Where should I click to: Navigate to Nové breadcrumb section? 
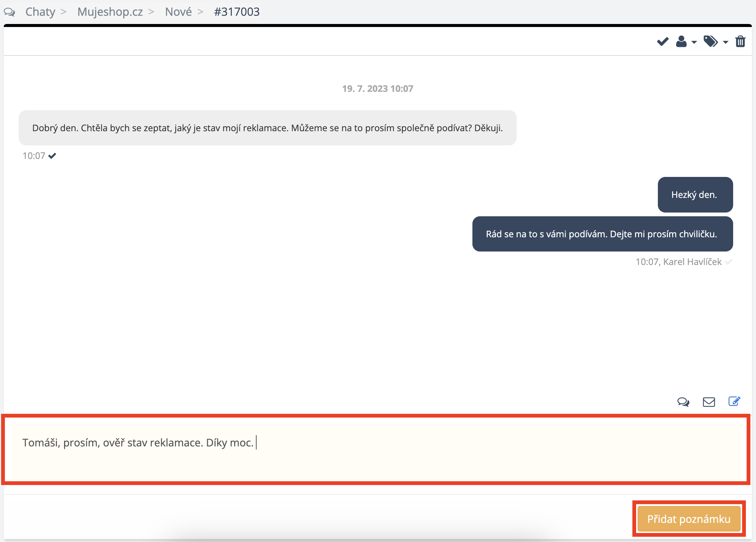[178, 12]
